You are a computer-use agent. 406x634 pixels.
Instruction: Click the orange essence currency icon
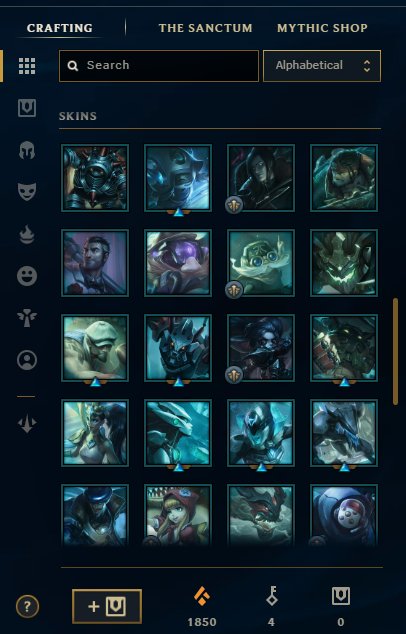202,596
